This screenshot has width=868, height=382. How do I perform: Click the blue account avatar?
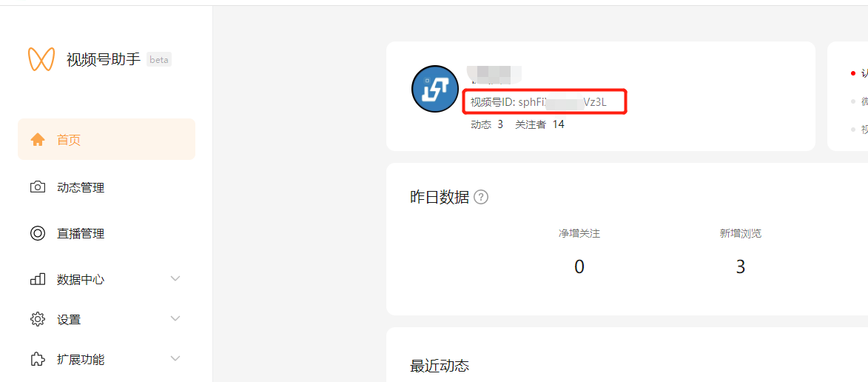435,89
